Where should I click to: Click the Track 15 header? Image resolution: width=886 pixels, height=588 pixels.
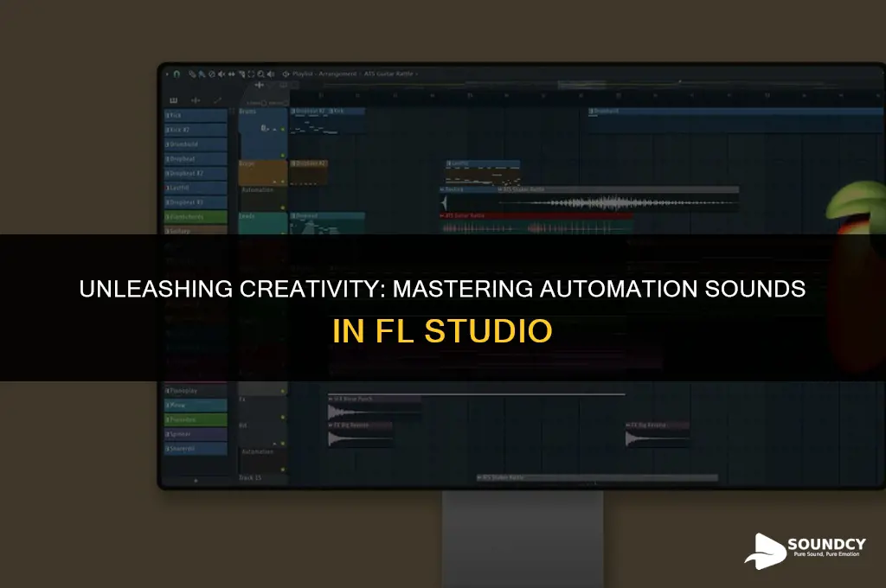coord(263,479)
